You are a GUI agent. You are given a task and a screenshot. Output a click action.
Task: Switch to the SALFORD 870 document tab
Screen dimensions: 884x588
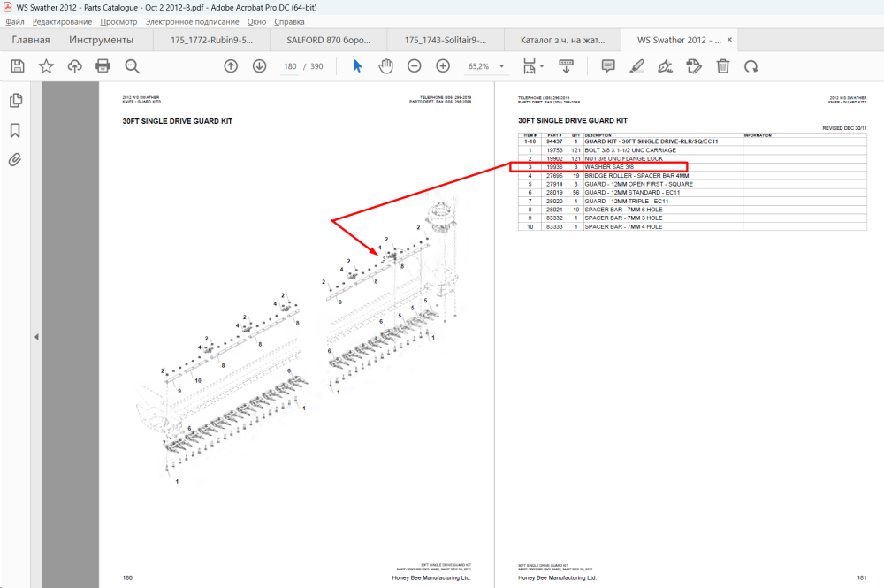click(x=328, y=40)
